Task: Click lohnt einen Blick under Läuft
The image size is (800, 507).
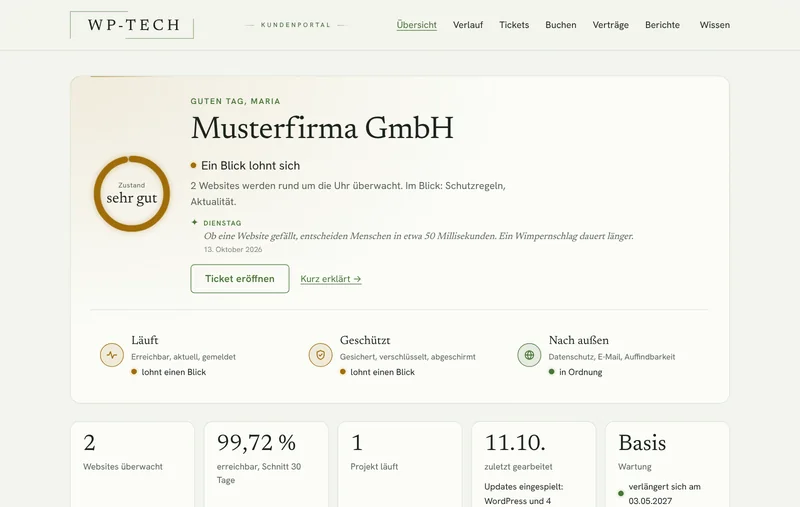Action: [168, 372]
